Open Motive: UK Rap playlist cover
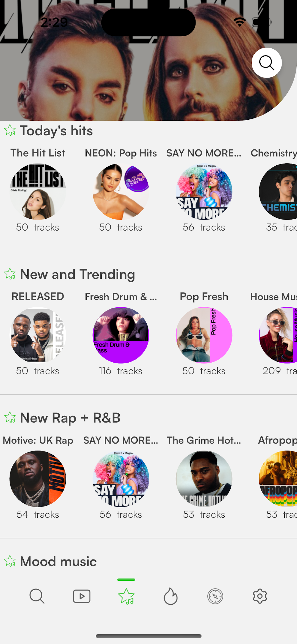The image size is (297, 644). tap(38, 479)
